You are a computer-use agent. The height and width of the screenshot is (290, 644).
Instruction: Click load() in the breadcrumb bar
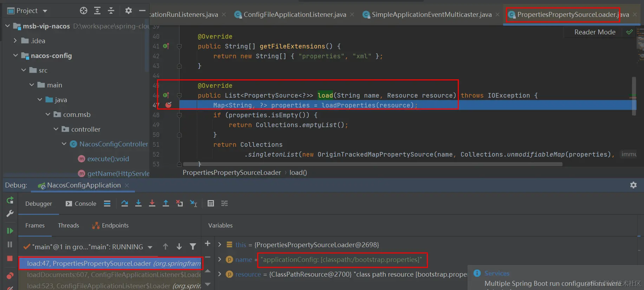(298, 172)
